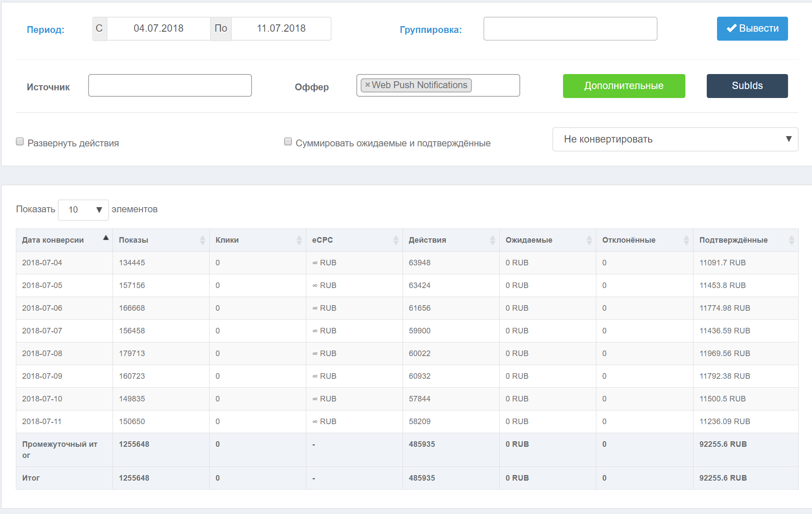Click the dark SubIds button
This screenshot has width=812, height=514.
point(747,86)
